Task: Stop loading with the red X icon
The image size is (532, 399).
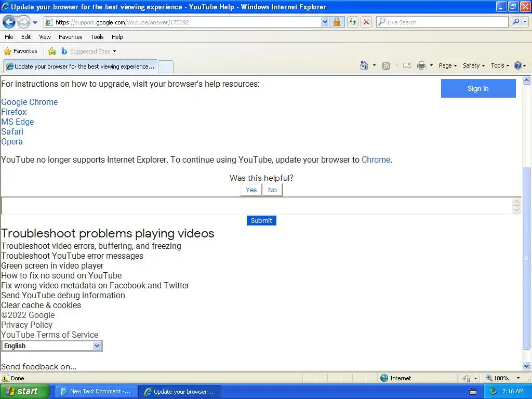Action: point(366,22)
